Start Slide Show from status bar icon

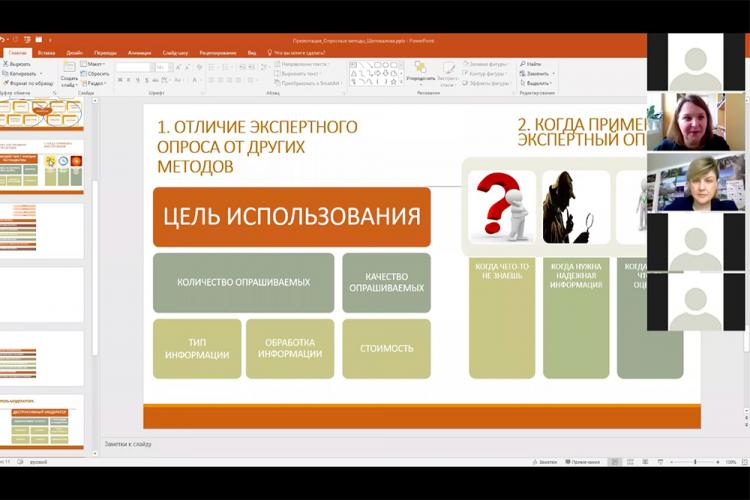(x=660, y=462)
